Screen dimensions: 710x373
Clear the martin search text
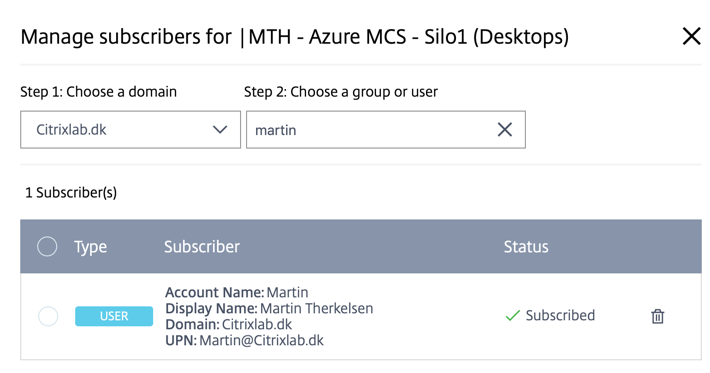pos(505,130)
